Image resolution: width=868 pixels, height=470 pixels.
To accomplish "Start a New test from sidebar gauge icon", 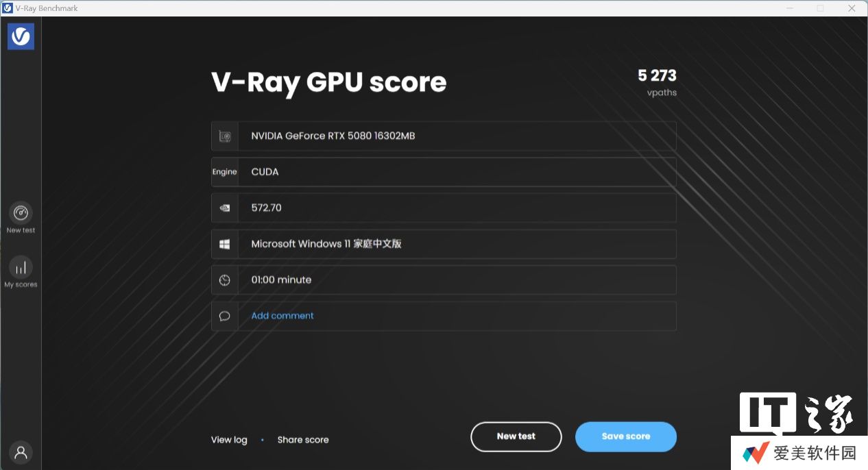I will [21, 212].
